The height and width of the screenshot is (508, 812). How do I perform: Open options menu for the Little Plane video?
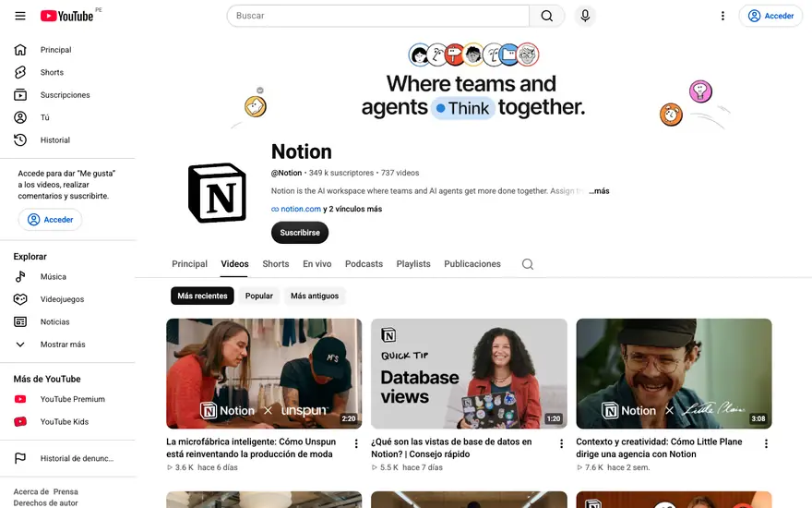coord(766,443)
